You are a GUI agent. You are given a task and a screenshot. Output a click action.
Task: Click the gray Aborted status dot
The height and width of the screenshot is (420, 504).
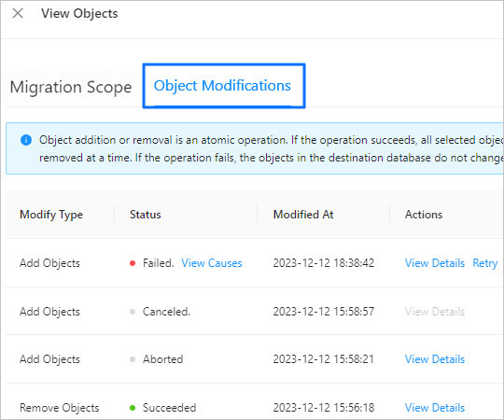[133, 359]
